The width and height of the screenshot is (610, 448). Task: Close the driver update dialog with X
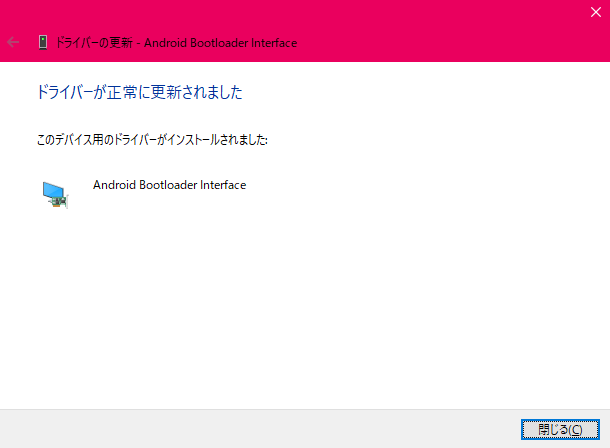(596, 12)
